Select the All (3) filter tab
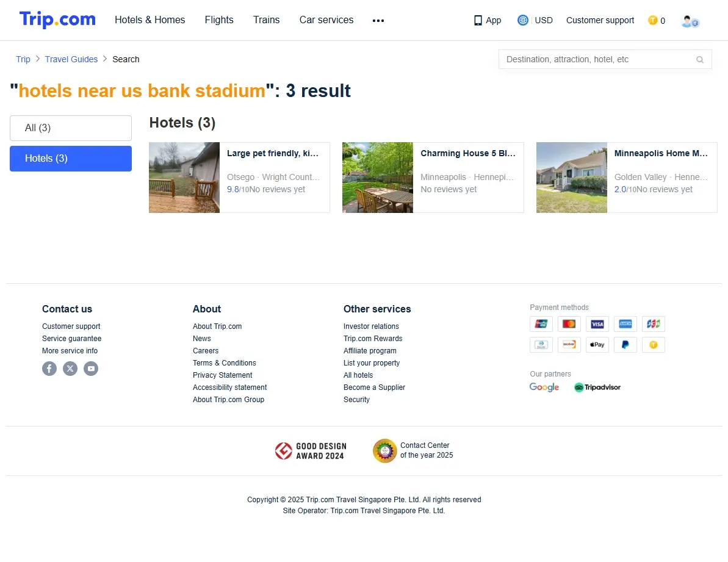 [x=71, y=128]
